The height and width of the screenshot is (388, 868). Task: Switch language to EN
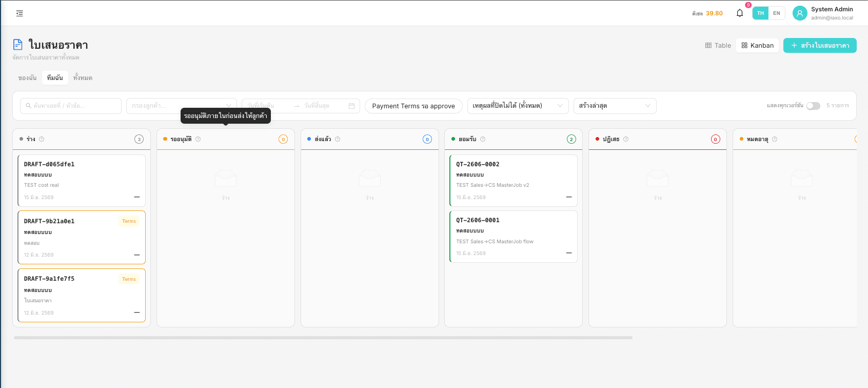[777, 13]
